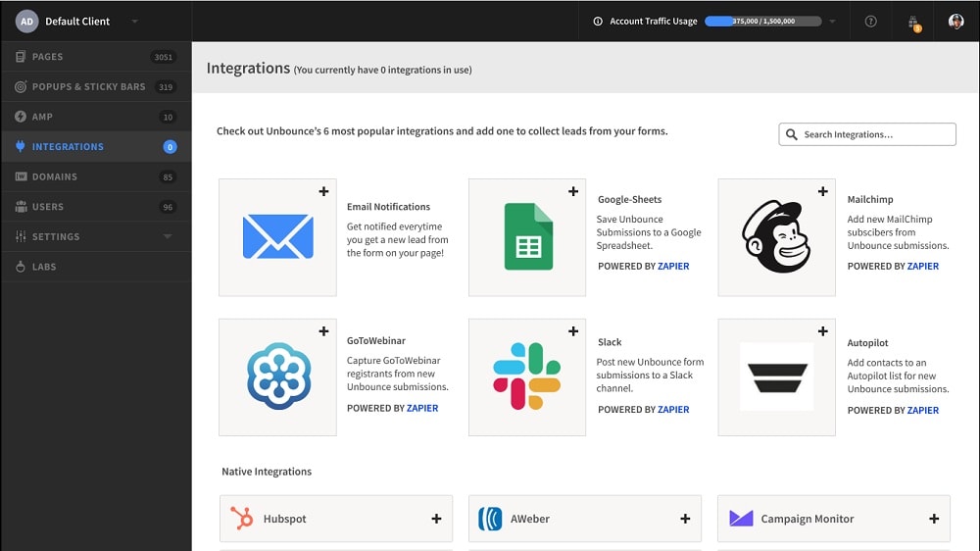Add the Slack integration plus
This screenshot has width=980, height=551.
pyautogui.click(x=573, y=331)
